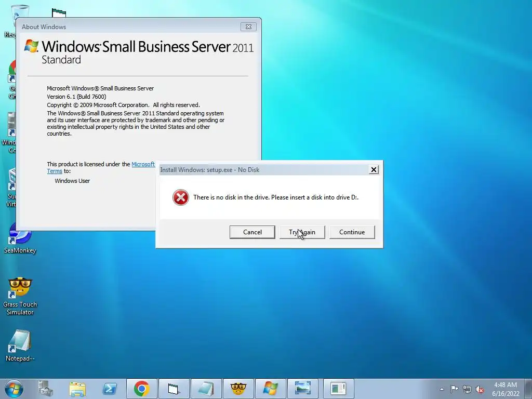Close the About Windows window

(248, 27)
